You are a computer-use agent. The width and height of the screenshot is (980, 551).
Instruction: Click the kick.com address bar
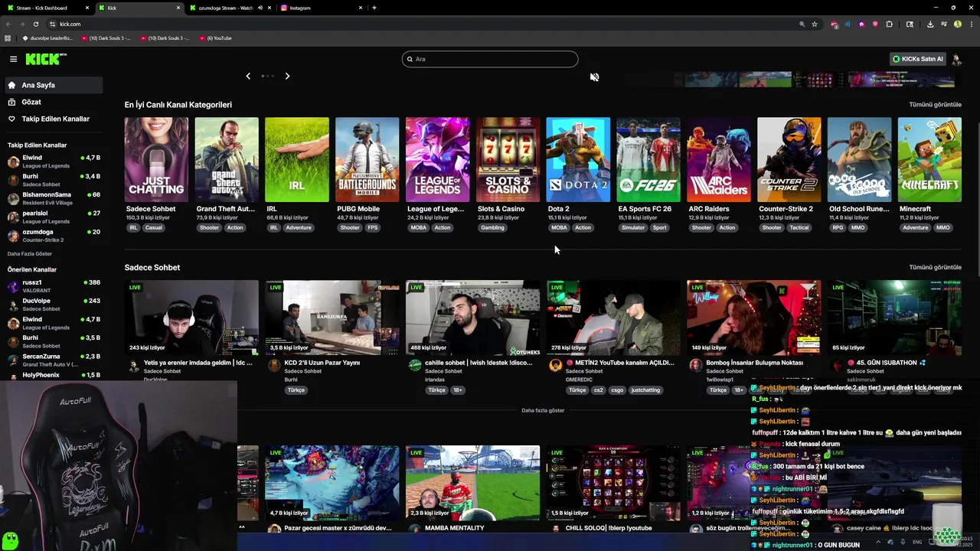(421, 24)
